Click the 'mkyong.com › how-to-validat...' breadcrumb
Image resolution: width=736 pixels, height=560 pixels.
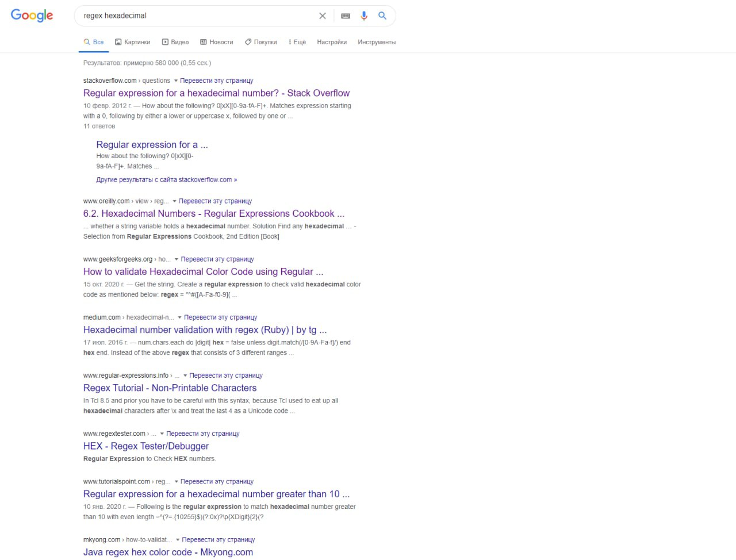coord(128,540)
